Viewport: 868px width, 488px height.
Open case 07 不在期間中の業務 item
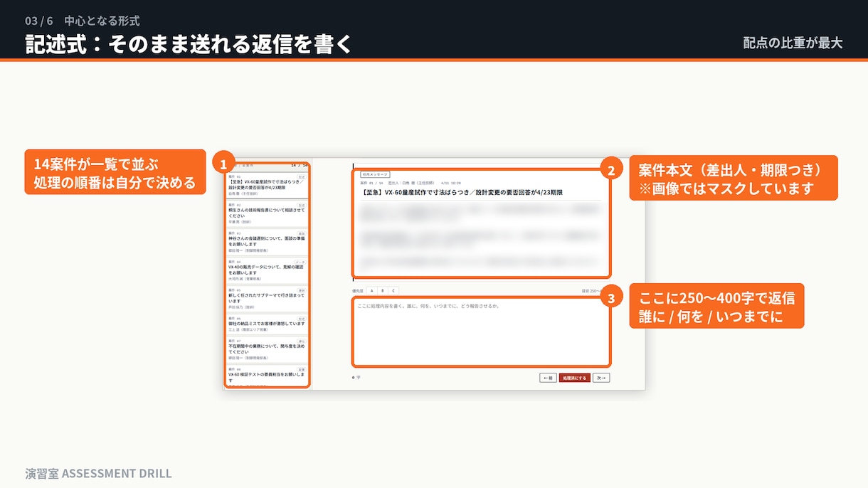(x=267, y=349)
